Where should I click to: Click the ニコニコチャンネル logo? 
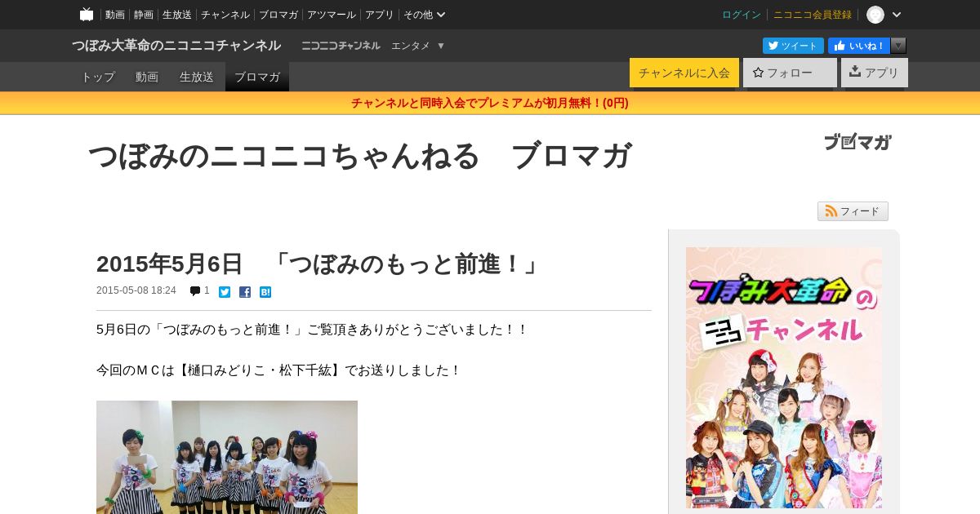point(341,46)
